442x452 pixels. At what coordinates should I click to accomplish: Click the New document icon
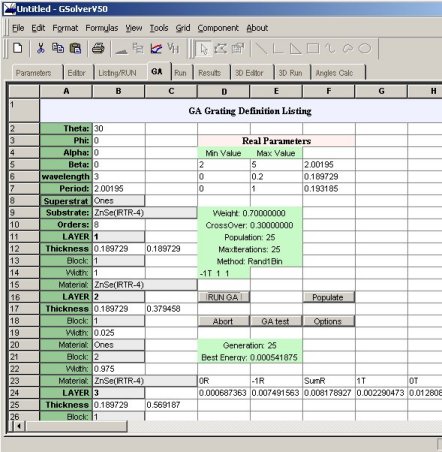coord(18,48)
